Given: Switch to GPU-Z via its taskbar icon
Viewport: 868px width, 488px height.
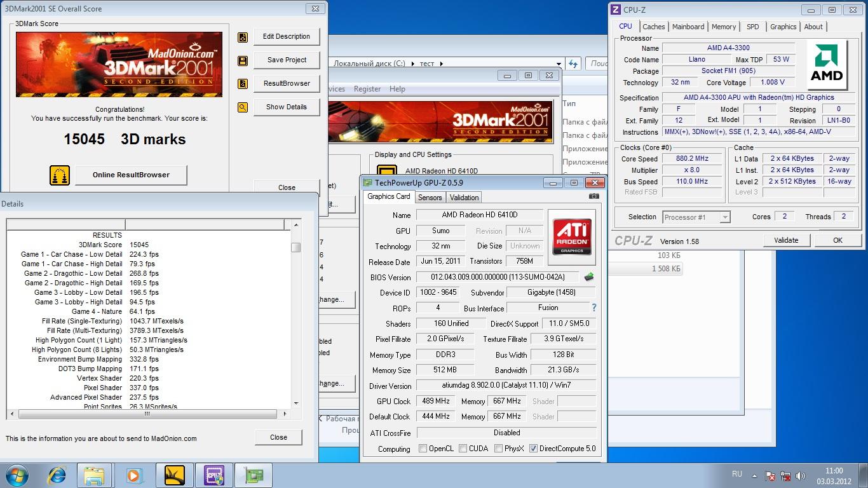Looking at the screenshot, I should 252,475.
